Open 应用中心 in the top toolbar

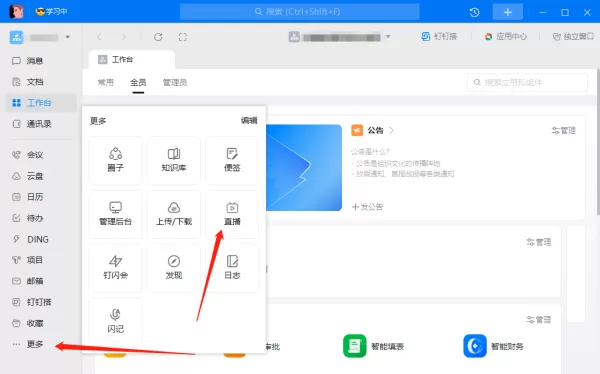click(x=506, y=37)
